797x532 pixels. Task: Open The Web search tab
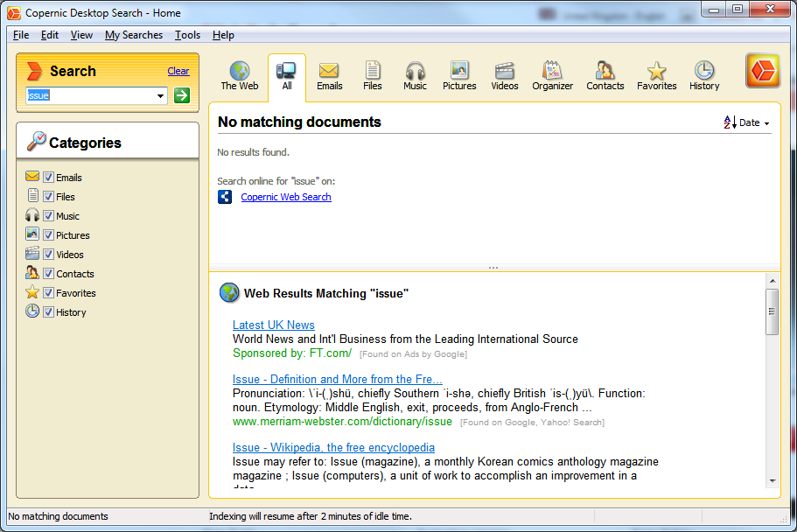tap(240, 76)
